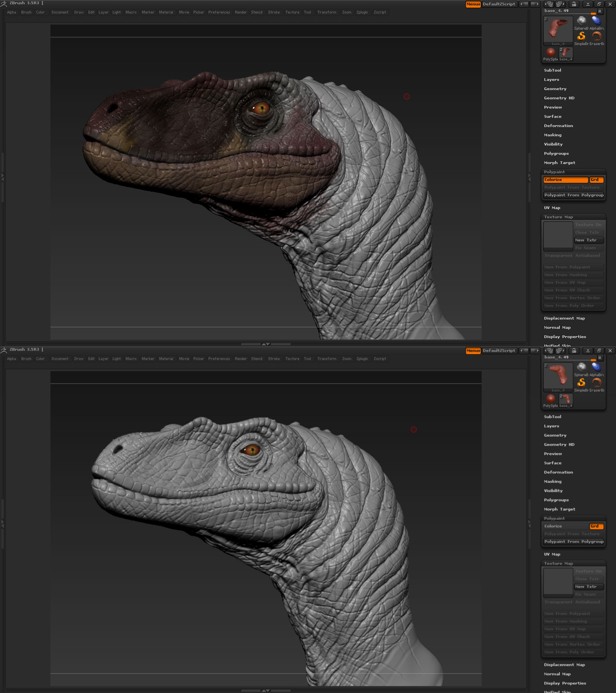
Task: Select the PolySphere tool in the upper window
Action: click(551, 52)
